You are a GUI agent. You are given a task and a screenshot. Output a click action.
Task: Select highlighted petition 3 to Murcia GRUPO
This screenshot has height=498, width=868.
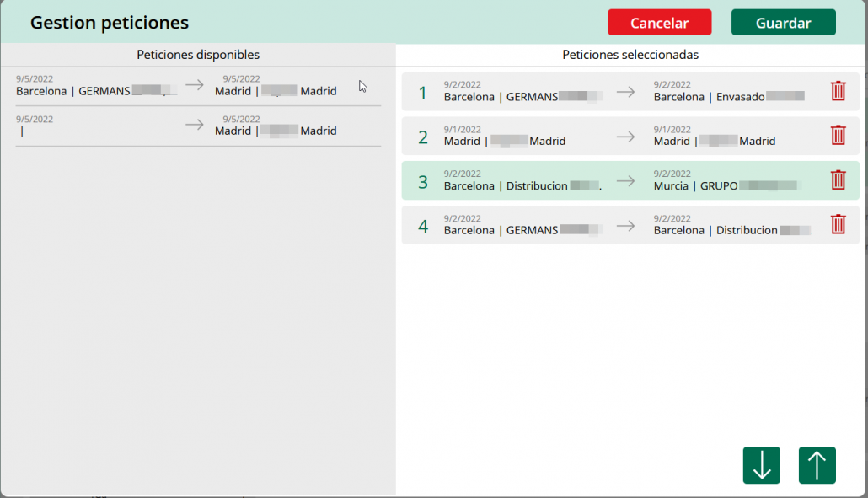pos(615,180)
